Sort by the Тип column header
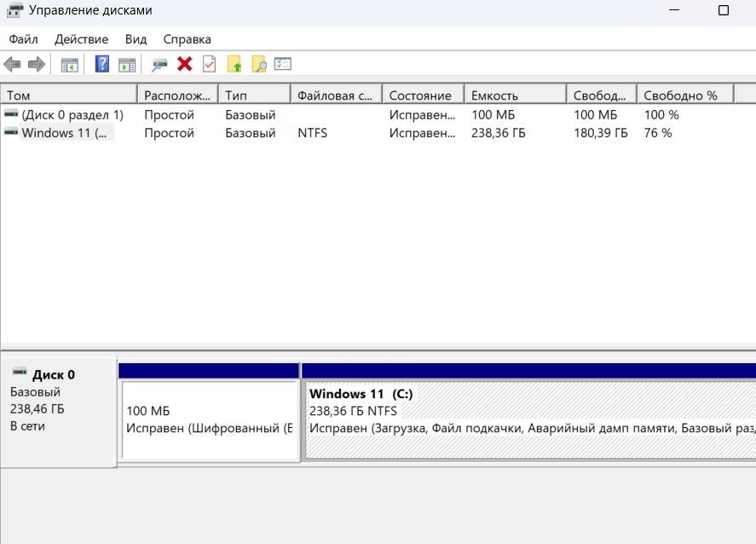Screen dimensions: 756x544 255,95
